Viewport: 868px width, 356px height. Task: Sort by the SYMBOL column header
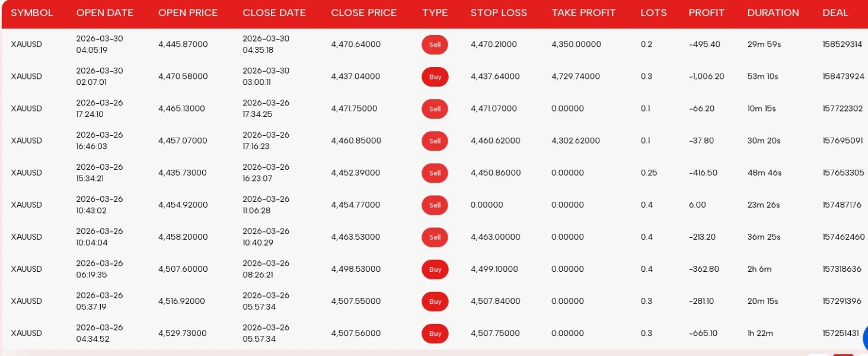coord(32,12)
